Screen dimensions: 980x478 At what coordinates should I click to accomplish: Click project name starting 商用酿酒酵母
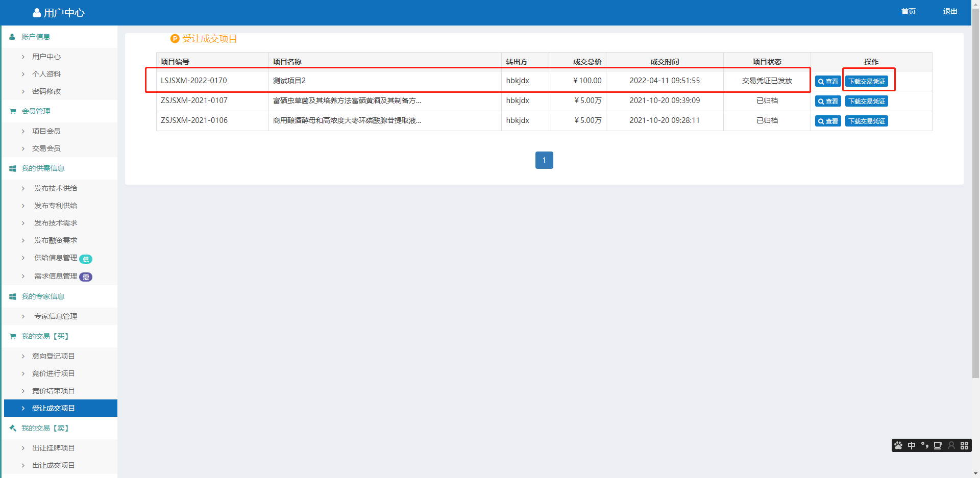click(347, 120)
